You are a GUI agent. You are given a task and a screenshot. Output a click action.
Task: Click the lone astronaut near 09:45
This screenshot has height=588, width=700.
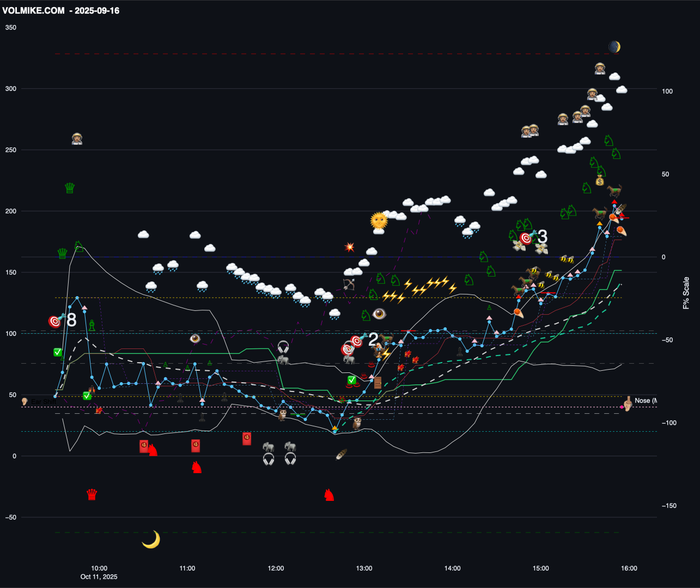(77, 139)
